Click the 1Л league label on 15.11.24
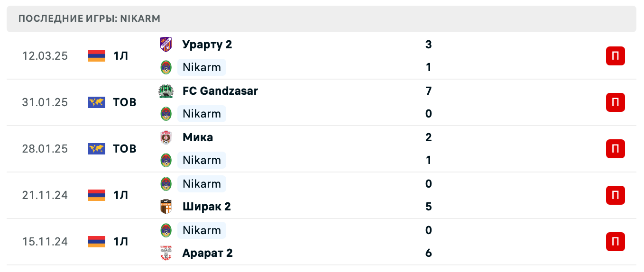 pyautogui.click(x=121, y=242)
